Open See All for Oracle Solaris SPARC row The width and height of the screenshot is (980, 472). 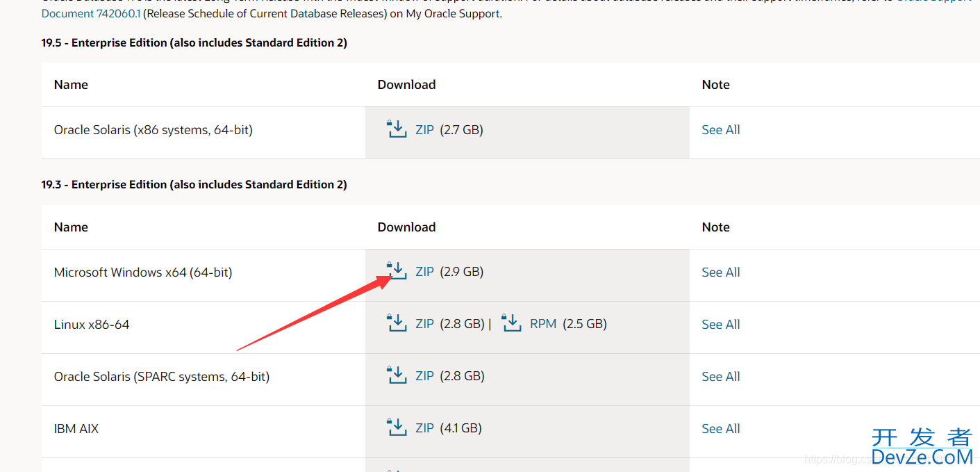point(721,376)
